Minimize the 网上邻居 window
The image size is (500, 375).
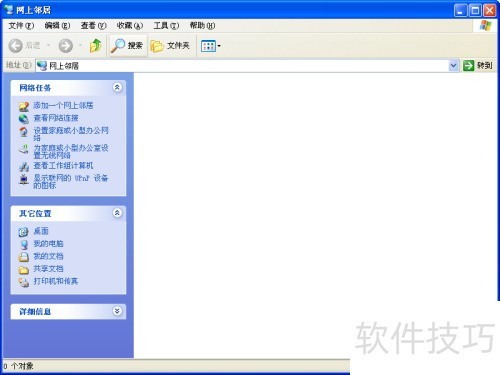pos(460,10)
